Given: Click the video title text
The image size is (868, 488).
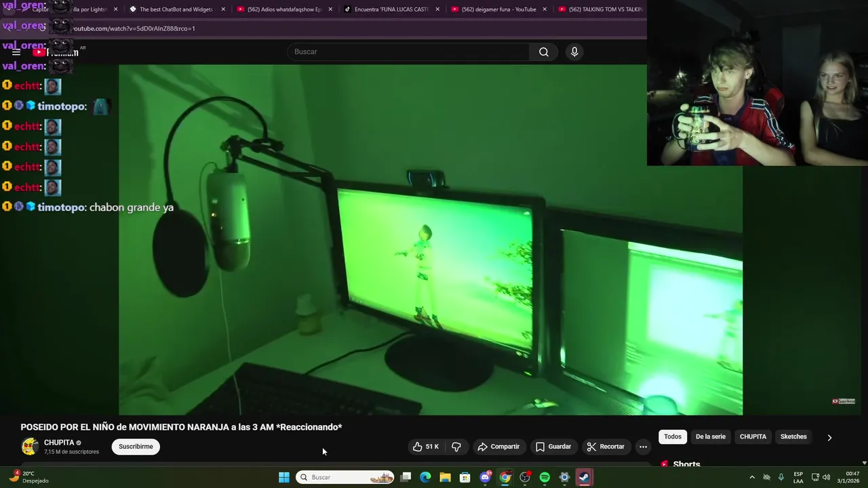Looking at the screenshot, I should [x=181, y=427].
